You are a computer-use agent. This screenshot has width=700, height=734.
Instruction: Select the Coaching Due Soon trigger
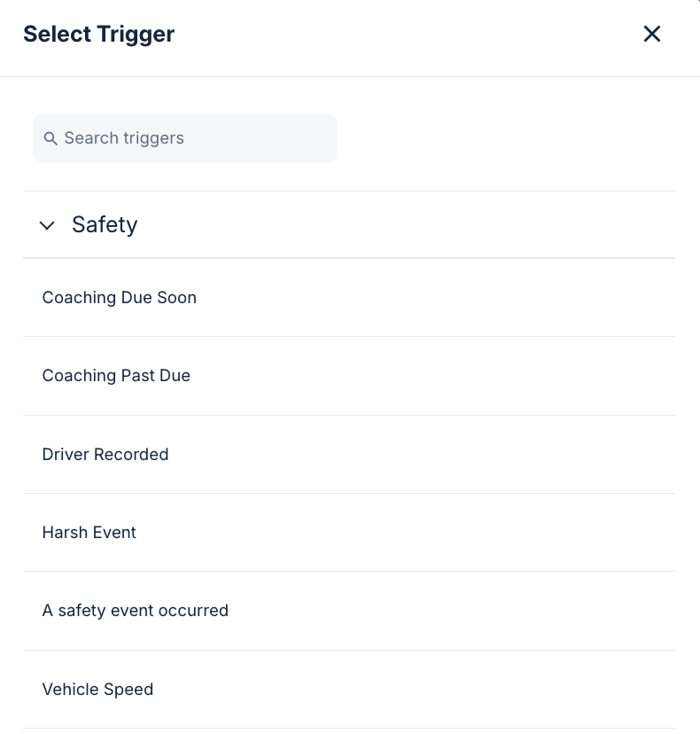coord(120,298)
